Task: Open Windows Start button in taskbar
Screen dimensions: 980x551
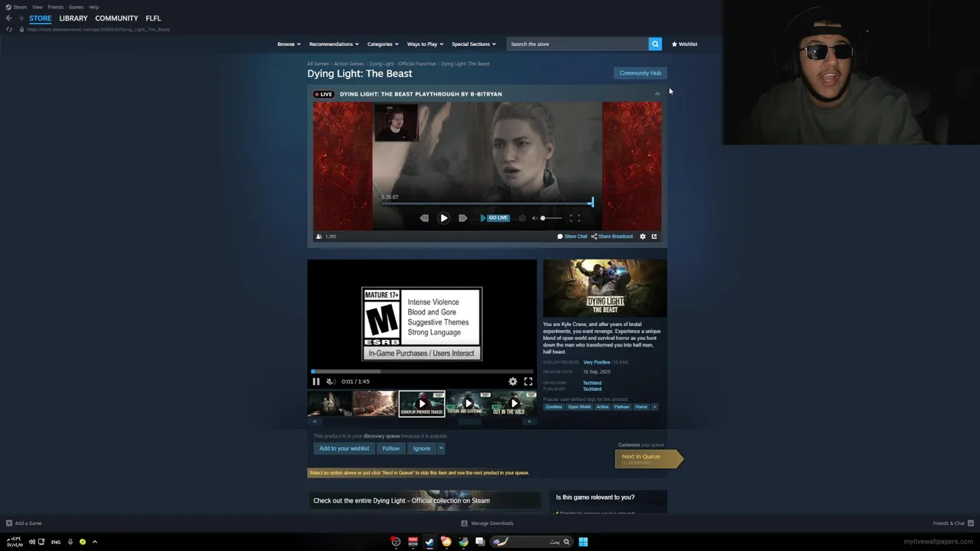Action: (583, 542)
